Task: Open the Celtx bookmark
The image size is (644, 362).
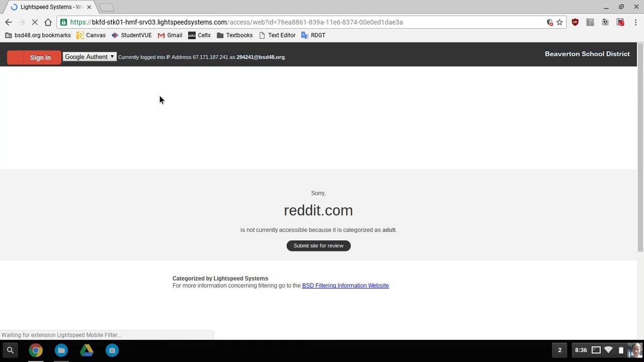Action: coord(199,35)
